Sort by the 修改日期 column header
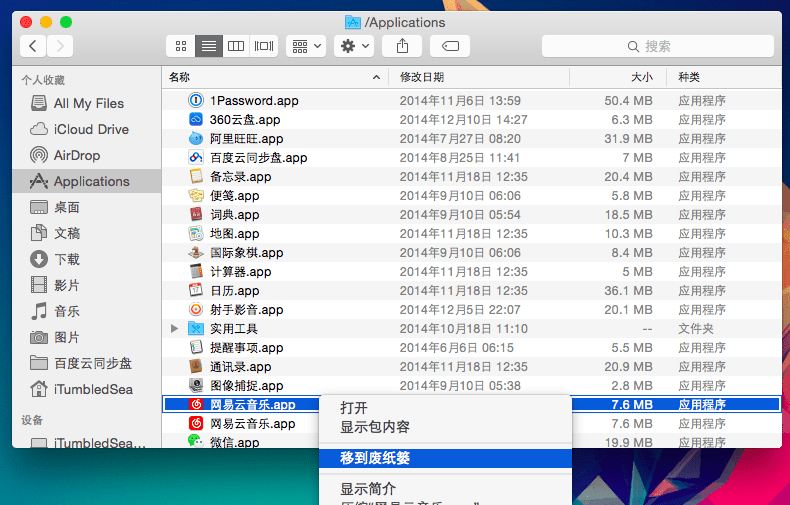This screenshot has width=790, height=505. coord(479,77)
